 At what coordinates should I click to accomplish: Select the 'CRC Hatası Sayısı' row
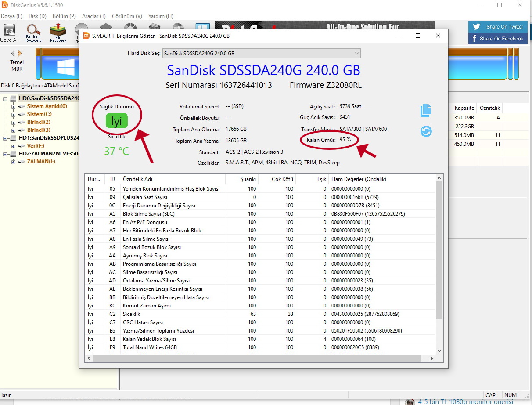[260, 322]
